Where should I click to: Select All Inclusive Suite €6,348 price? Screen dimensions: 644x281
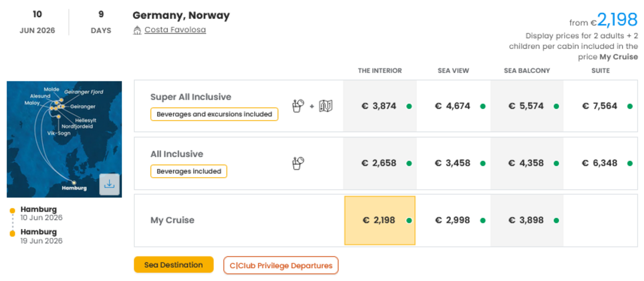click(x=600, y=163)
